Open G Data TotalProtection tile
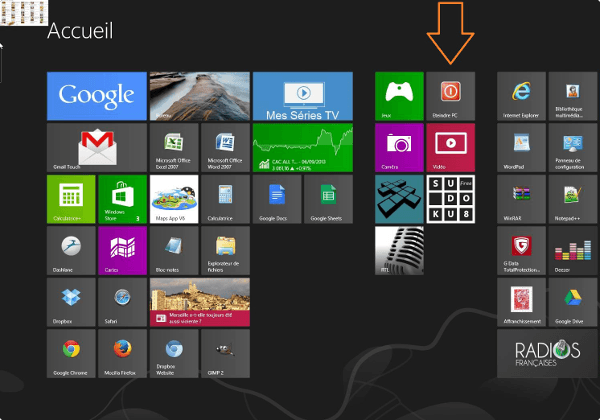 (x=521, y=251)
